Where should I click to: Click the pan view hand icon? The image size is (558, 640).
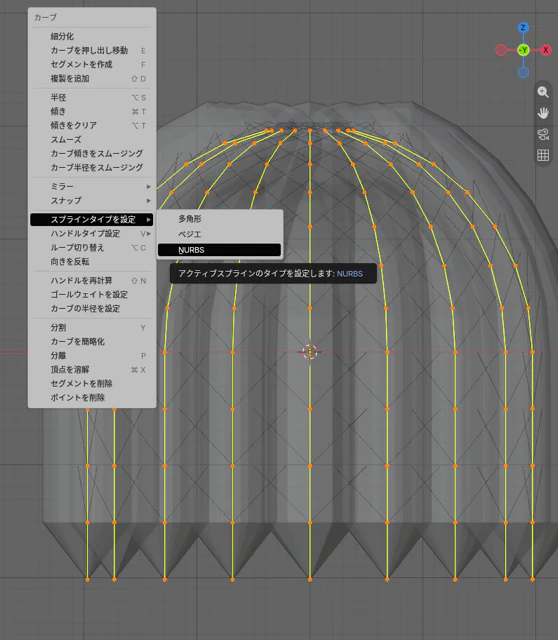click(x=543, y=113)
